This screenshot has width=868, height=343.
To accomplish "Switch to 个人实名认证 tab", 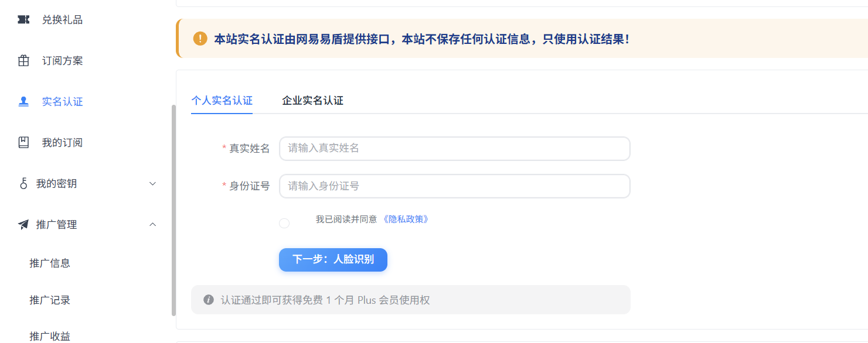I will click(x=222, y=101).
